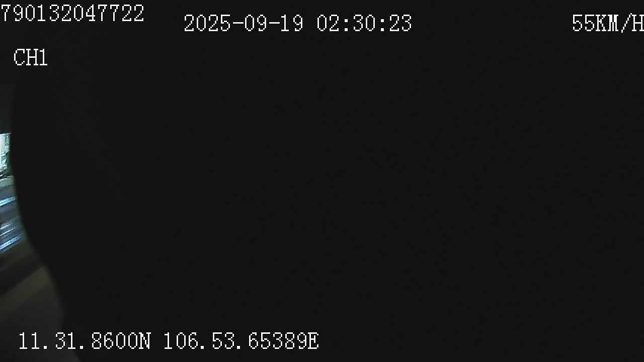Screen dimensions: 644x362
Task: Click the seconds value 23 in timestamp
Action: (400, 23)
